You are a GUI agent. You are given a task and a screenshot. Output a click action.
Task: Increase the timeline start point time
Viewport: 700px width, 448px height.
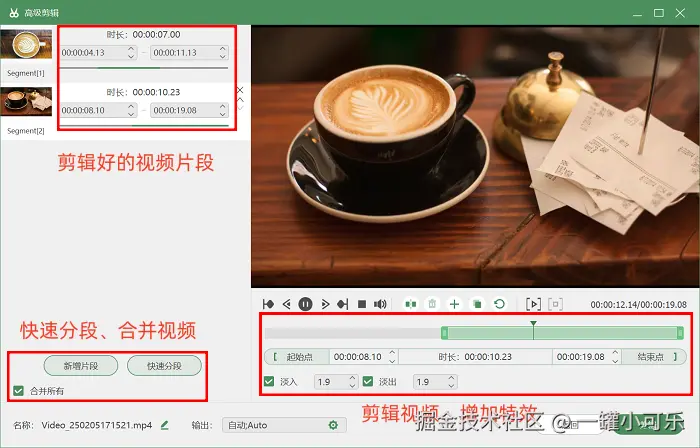392,353
